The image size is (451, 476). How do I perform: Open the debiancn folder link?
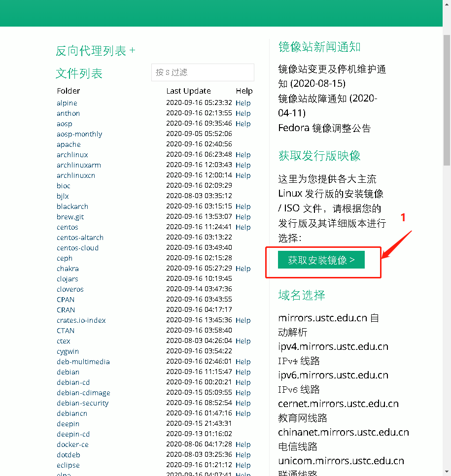click(x=71, y=413)
